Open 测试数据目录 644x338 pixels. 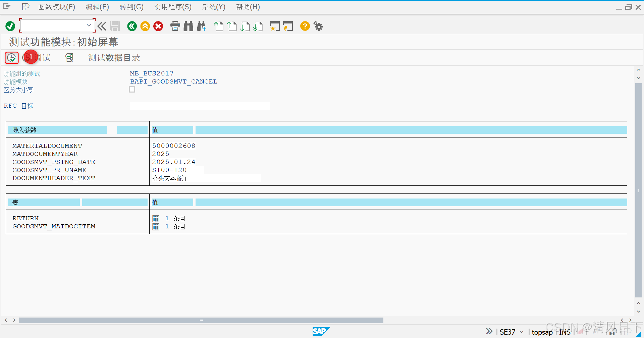[113, 57]
